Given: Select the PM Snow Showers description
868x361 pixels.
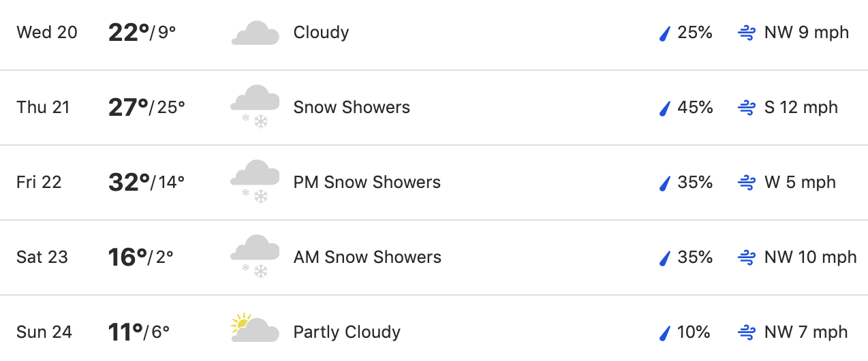Looking at the screenshot, I should tap(367, 183).
